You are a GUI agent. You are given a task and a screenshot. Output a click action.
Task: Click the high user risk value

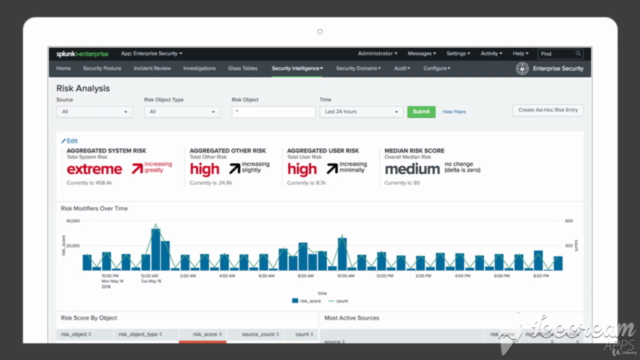(x=302, y=169)
